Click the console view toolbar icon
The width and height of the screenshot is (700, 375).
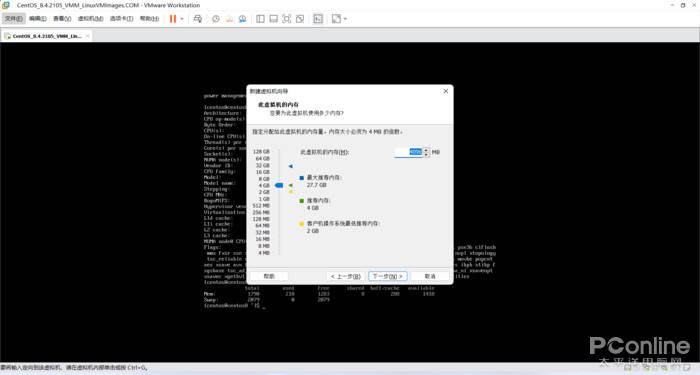[x=318, y=19]
